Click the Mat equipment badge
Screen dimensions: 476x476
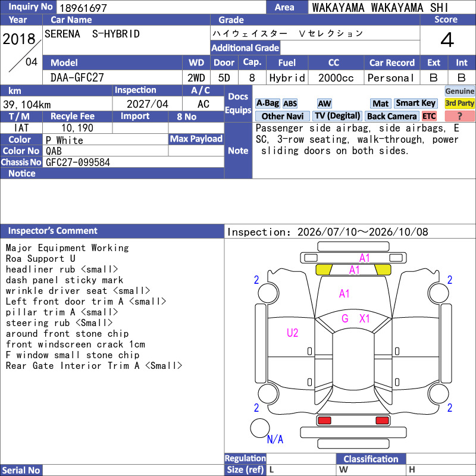pos(380,104)
